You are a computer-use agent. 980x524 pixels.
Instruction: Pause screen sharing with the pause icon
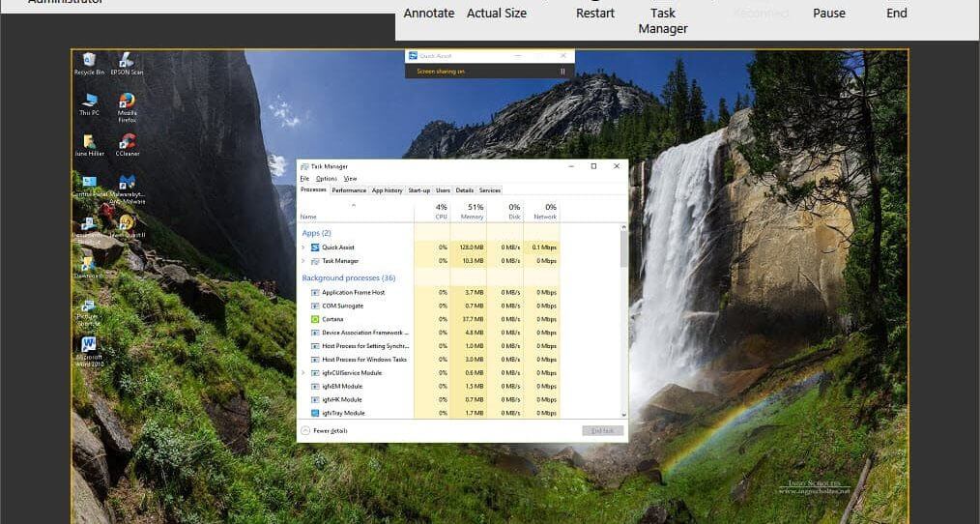[562, 72]
